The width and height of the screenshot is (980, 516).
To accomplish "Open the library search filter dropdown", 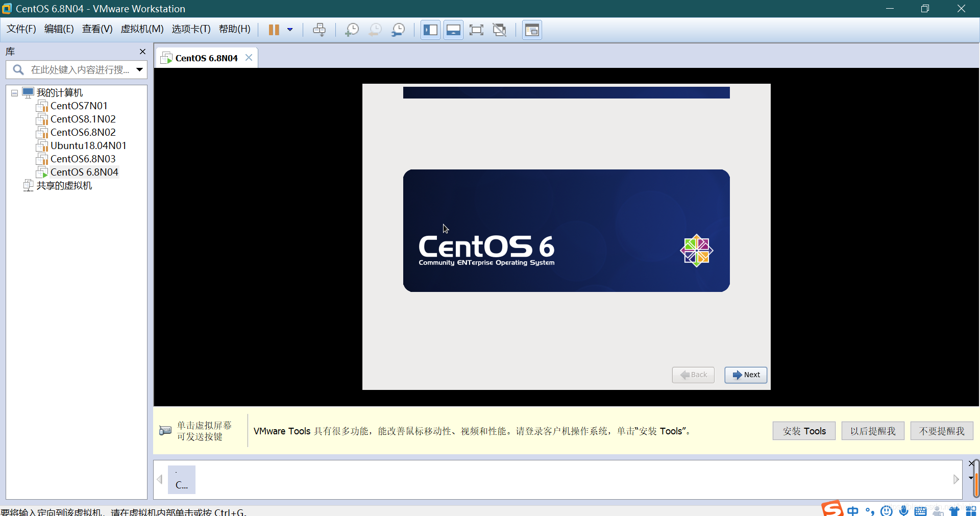I will 139,70.
